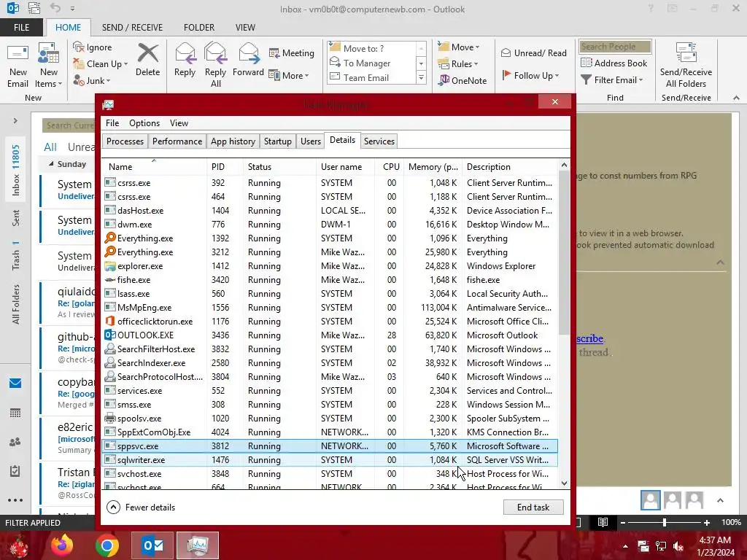Image resolution: width=747 pixels, height=560 pixels.
Task: Open the Clean Up dropdown
Action: [101, 64]
